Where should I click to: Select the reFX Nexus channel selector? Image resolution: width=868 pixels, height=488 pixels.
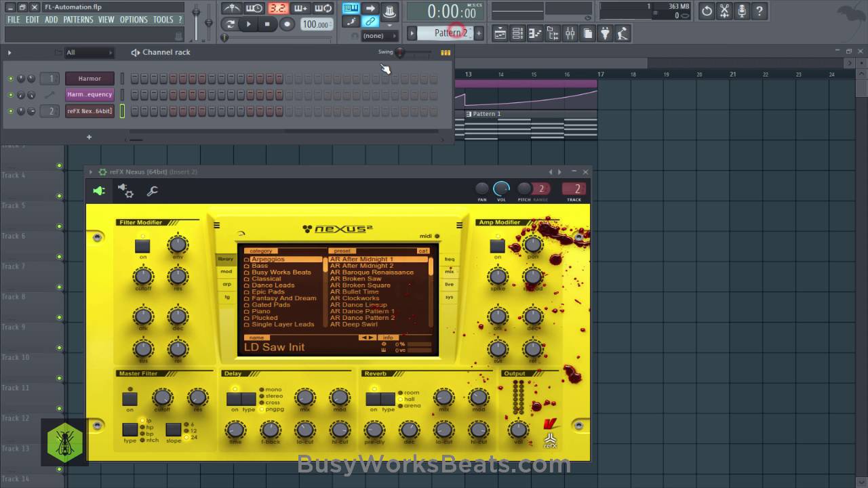tap(122, 111)
